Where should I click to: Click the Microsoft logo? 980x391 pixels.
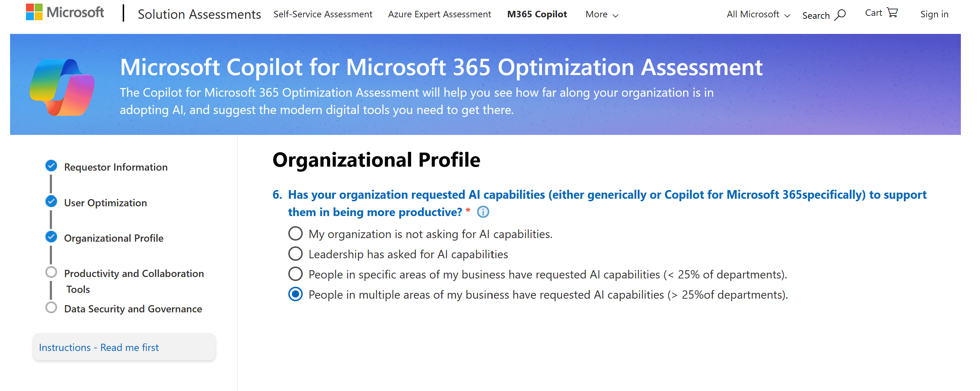point(65,12)
